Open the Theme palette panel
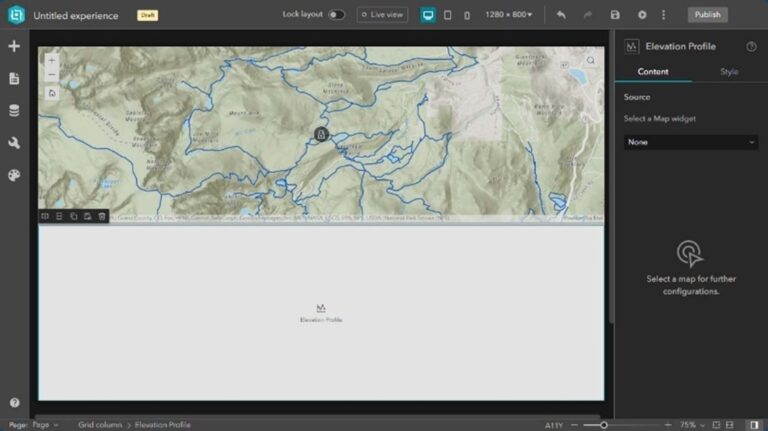Screen dimensions: 768x431 coord(14,175)
